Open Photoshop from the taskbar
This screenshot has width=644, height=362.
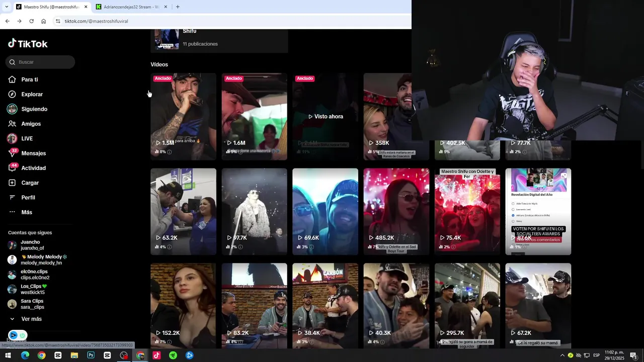(91, 355)
